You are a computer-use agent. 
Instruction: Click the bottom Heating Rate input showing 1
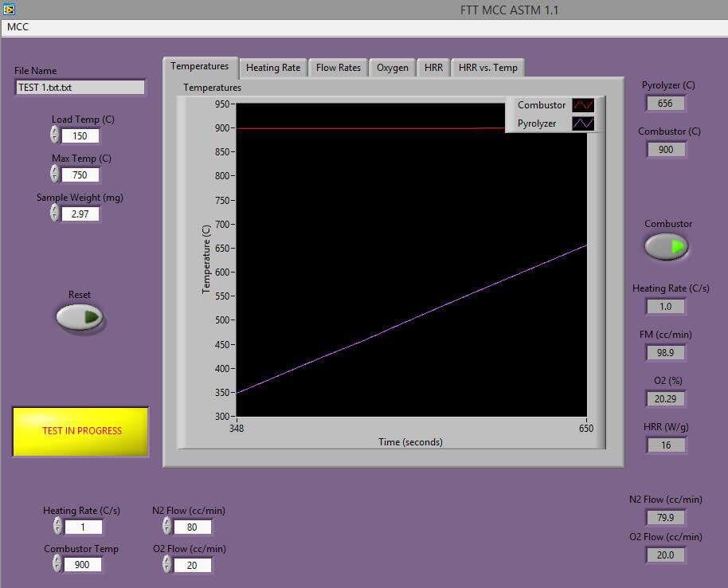(83, 527)
